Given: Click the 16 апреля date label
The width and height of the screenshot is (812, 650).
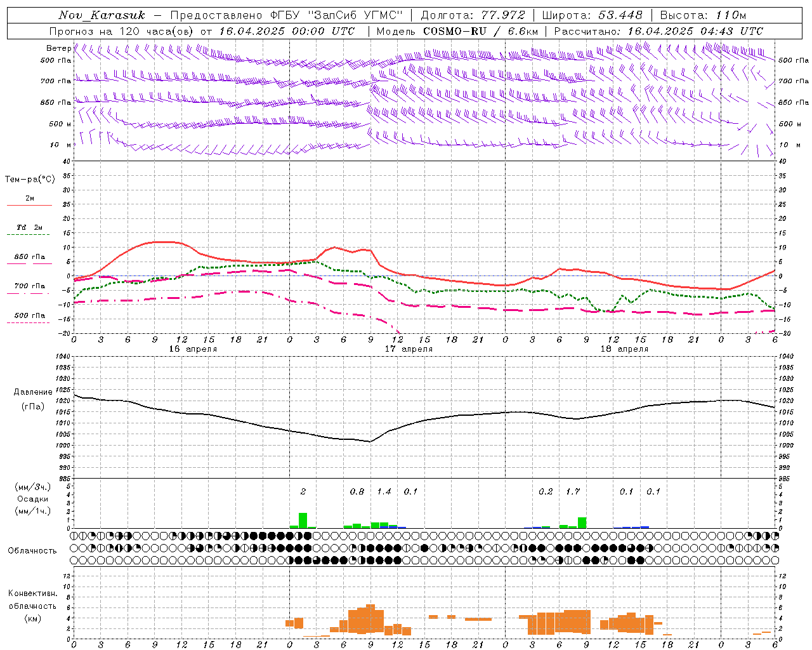Looking at the screenshot, I should tap(193, 348).
